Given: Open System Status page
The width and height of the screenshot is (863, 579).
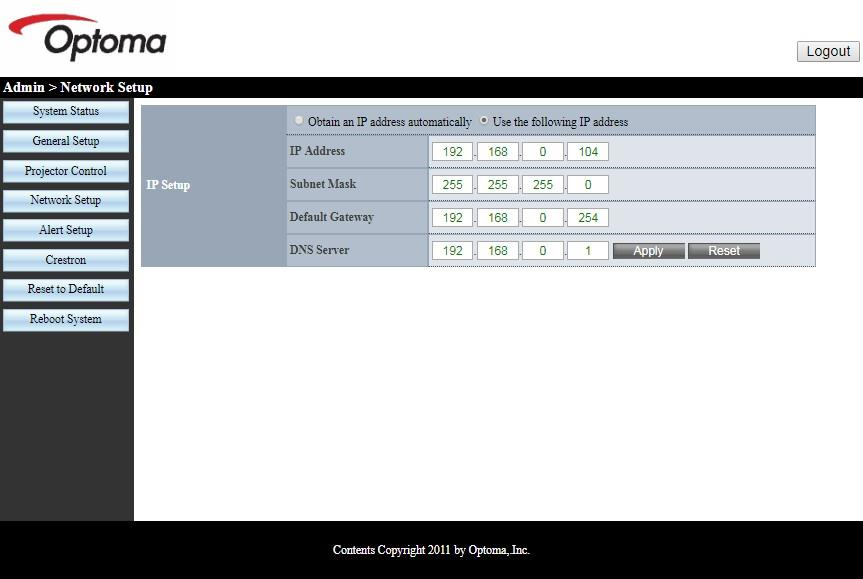Looking at the screenshot, I should [66, 111].
